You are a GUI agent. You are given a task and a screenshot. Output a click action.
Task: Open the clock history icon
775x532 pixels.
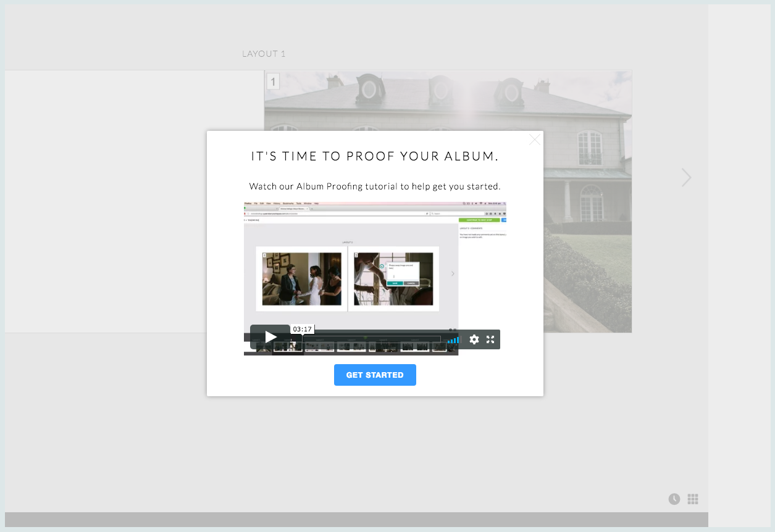pyautogui.click(x=674, y=499)
